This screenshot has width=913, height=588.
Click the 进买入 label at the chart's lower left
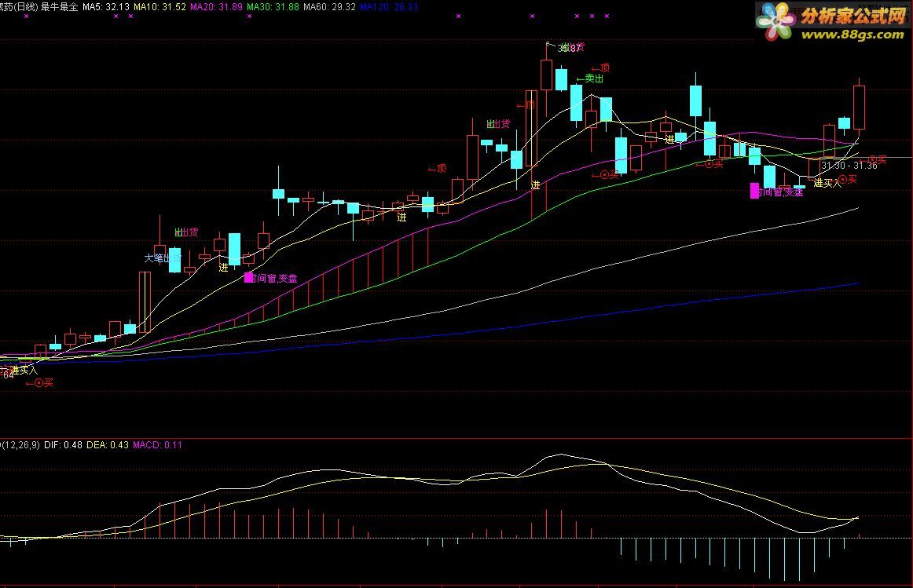point(24,370)
